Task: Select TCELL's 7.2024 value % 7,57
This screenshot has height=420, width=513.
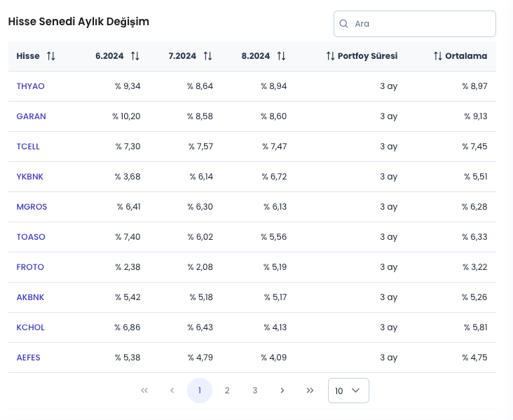Action: [x=201, y=147]
